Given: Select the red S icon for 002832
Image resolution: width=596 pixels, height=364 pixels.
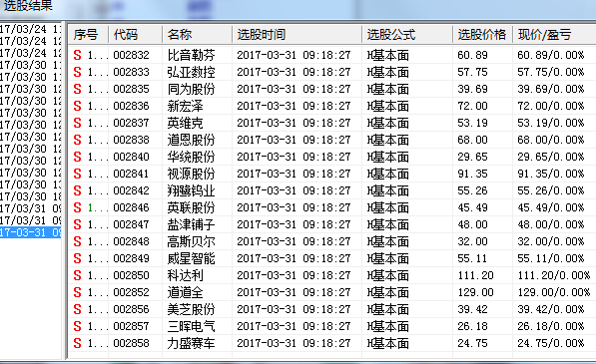Looking at the screenshot, I should coord(78,55).
